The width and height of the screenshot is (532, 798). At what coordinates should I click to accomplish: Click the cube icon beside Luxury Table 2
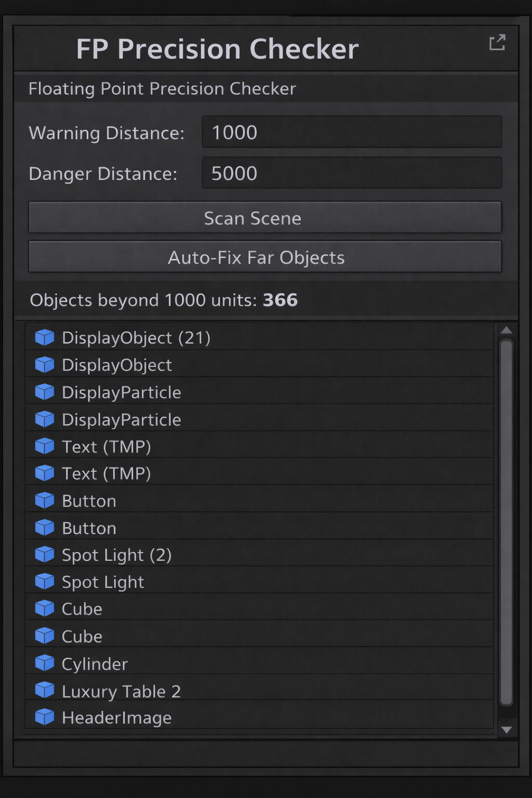[45, 690]
